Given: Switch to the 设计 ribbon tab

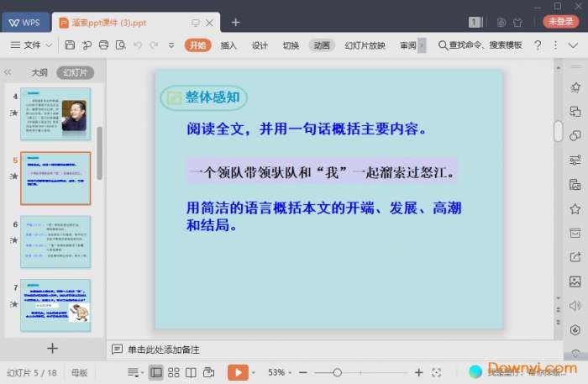Looking at the screenshot, I should click(x=260, y=45).
